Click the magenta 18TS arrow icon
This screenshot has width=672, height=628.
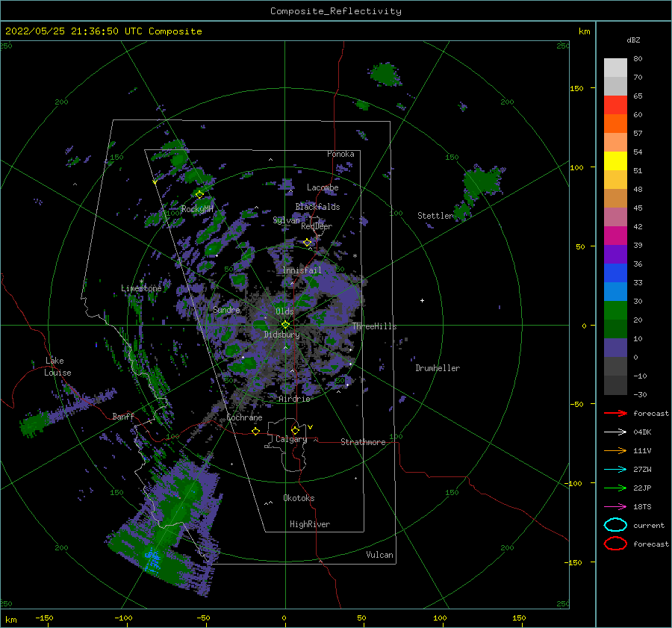click(615, 507)
